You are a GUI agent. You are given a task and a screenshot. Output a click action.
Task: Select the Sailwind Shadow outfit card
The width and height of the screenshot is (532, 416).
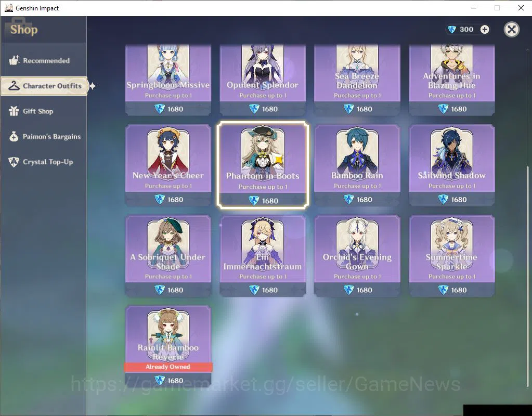point(451,165)
